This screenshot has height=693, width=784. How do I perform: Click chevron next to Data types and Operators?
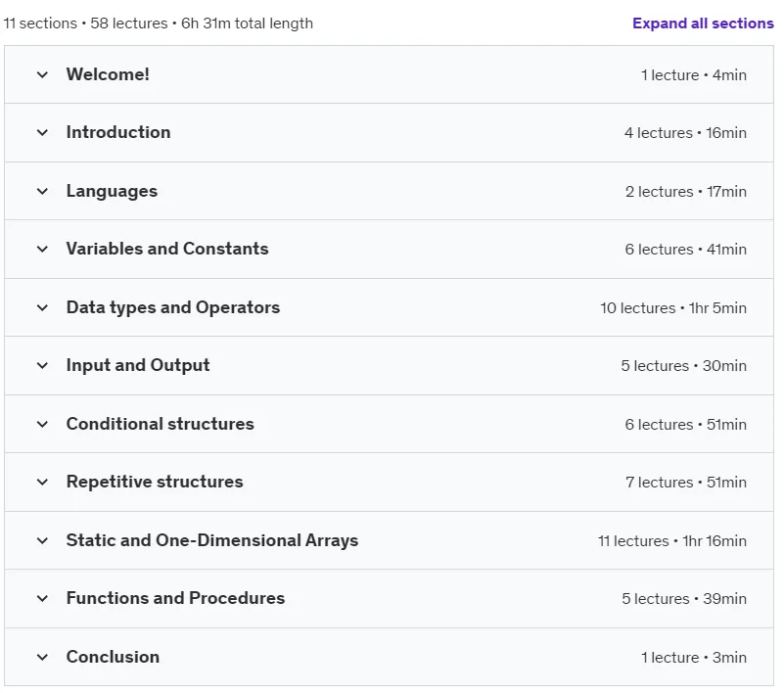coord(42,308)
